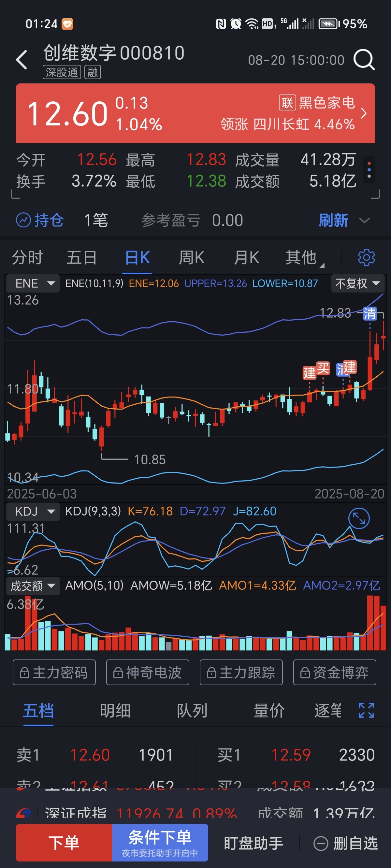Viewport: 391px width, 868px height.
Task: Switch to the 逐笔 tab
Action: tap(328, 711)
